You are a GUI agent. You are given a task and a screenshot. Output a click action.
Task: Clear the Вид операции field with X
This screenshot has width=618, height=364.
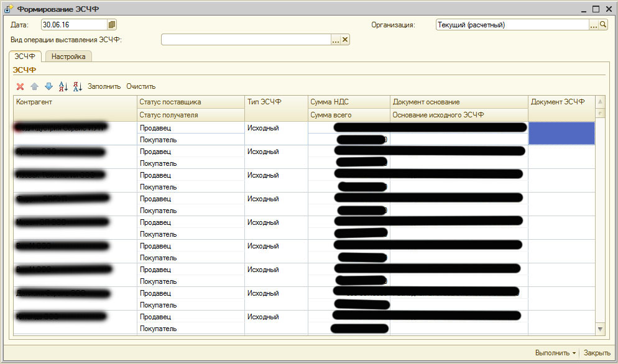point(346,40)
